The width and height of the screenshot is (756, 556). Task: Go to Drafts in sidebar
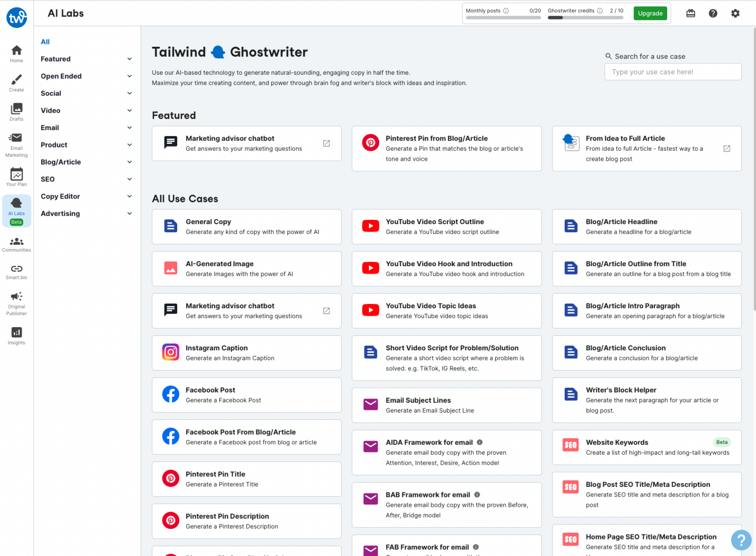[17, 112]
